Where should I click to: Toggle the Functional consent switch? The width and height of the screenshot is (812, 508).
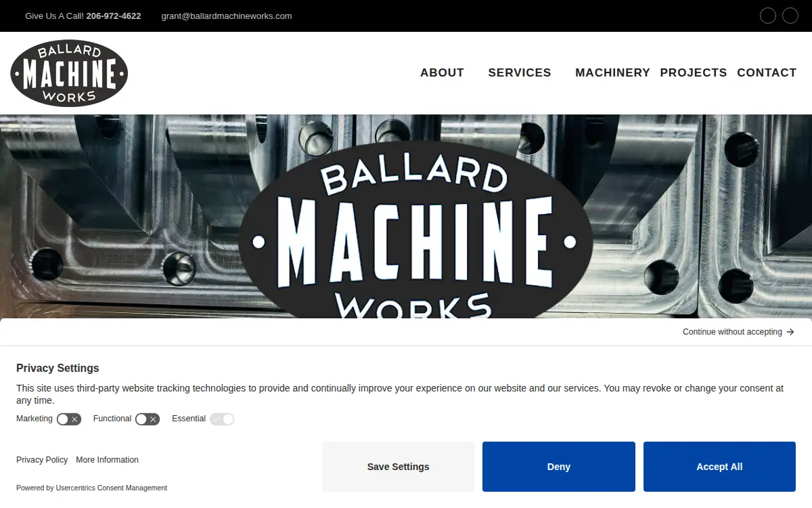coord(148,419)
